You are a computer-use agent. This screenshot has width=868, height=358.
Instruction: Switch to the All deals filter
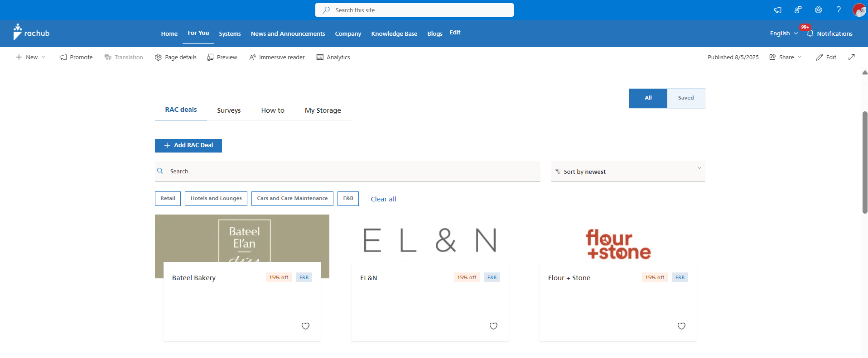point(648,98)
